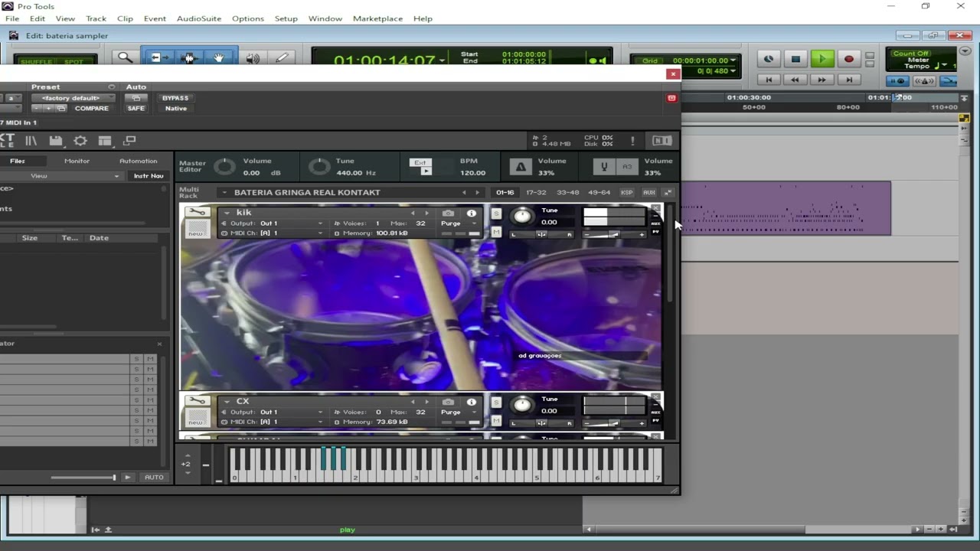Screen dimensions: 980x551
Task: Show kik instrument info icon
Action: tap(472, 213)
